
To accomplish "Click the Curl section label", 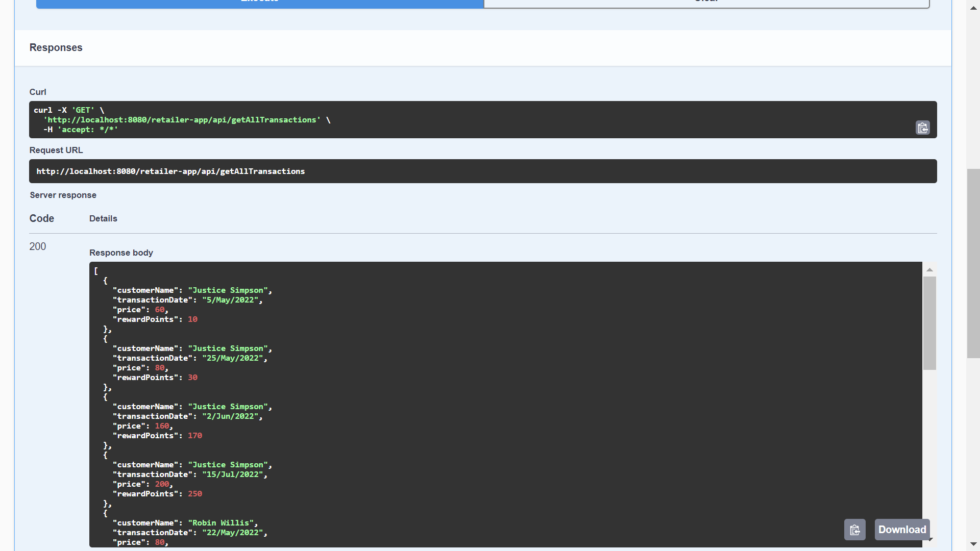I will tap(38, 92).
